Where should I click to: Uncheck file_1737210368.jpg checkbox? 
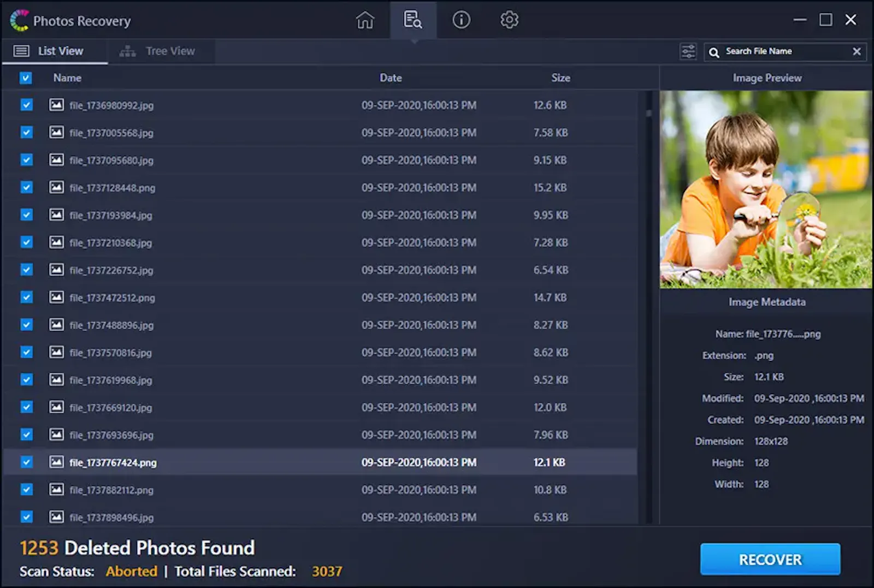[x=26, y=242]
